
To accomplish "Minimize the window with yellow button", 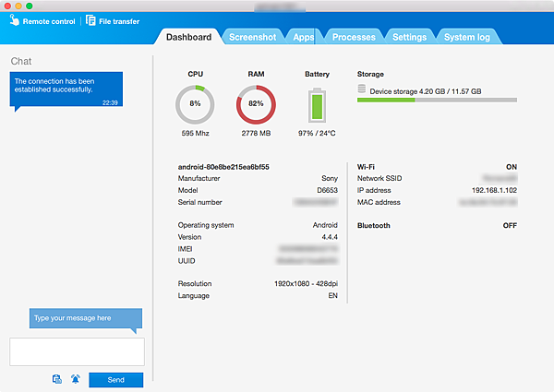I will [x=18, y=6].
